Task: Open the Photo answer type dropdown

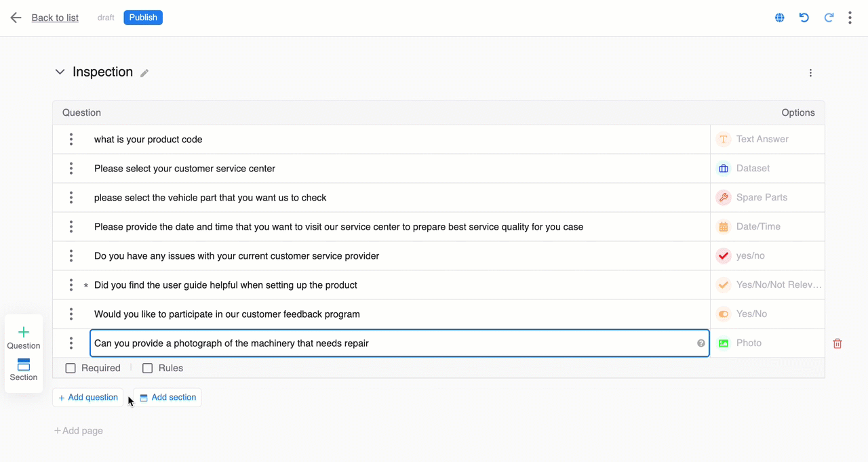Action: [x=767, y=343]
